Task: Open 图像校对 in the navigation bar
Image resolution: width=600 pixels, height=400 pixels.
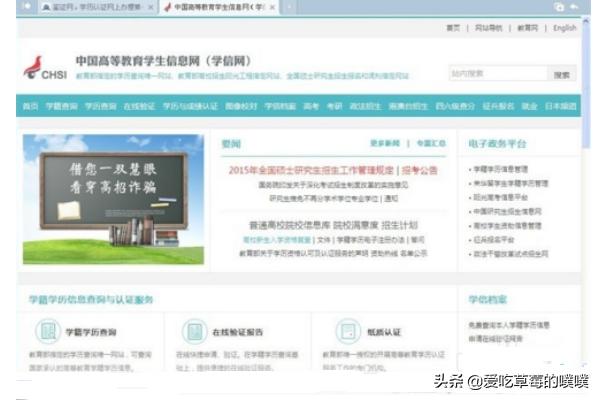Action: (x=241, y=106)
